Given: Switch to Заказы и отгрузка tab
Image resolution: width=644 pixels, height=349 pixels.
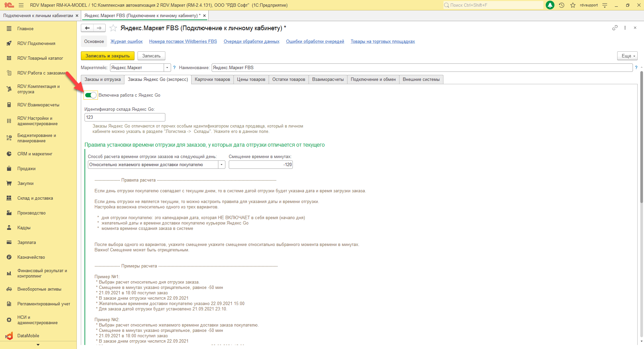Looking at the screenshot, I should click(x=102, y=80).
